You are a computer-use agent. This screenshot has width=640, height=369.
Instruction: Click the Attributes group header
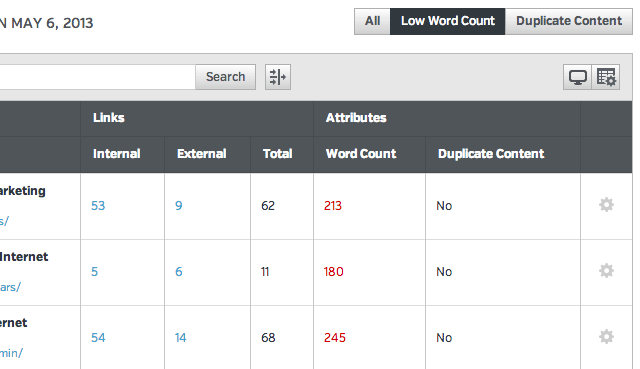356,118
